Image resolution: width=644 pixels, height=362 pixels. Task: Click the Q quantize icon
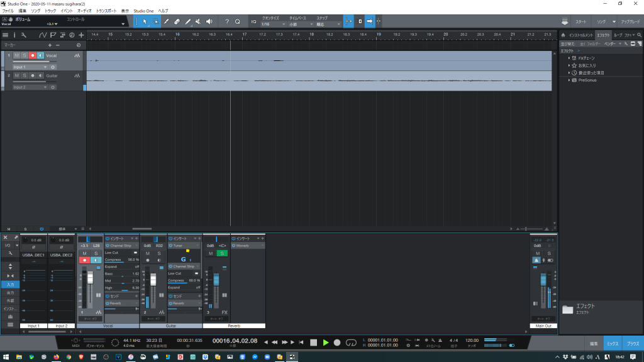coord(237,21)
